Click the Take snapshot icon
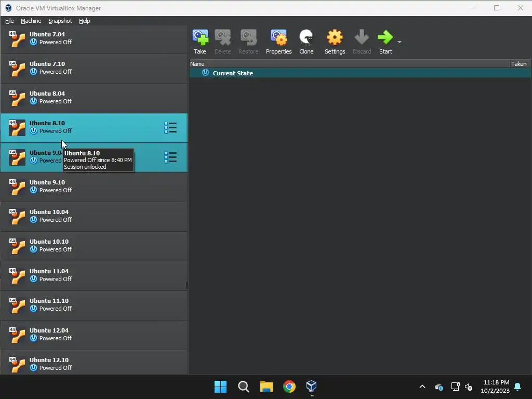The width and height of the screenshot is (532, 399). tap(200, 37)
